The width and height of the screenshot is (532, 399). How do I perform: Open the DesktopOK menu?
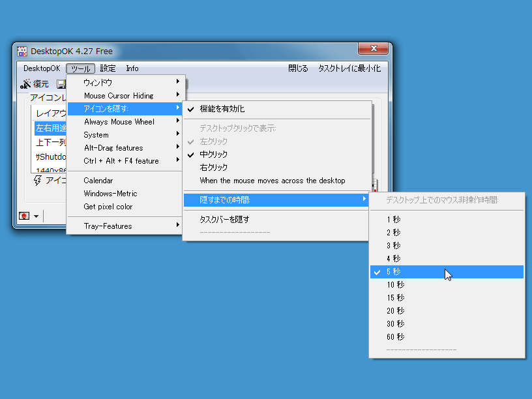coord(42,68)
